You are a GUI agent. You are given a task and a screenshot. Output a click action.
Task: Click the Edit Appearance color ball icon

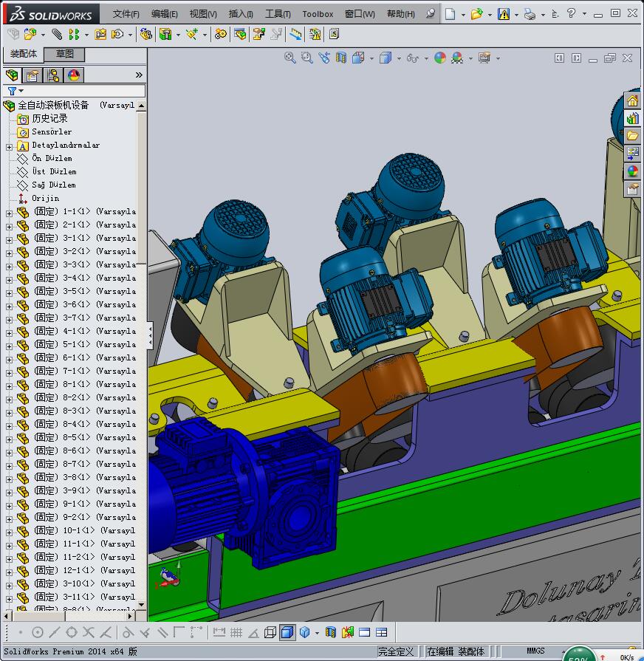[x=440, y=58]
